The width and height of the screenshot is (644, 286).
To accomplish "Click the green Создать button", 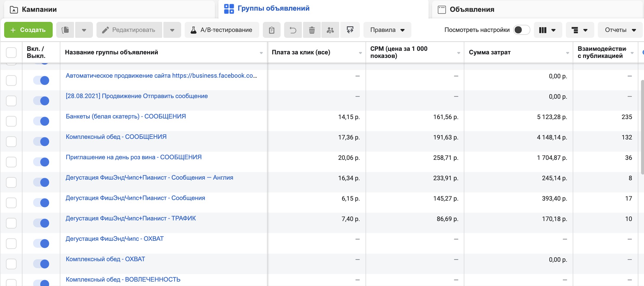I will pyautogui.click(x=28, y=30).
